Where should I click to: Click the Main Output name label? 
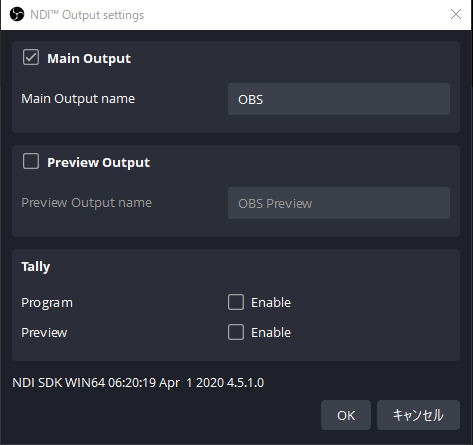78,99
